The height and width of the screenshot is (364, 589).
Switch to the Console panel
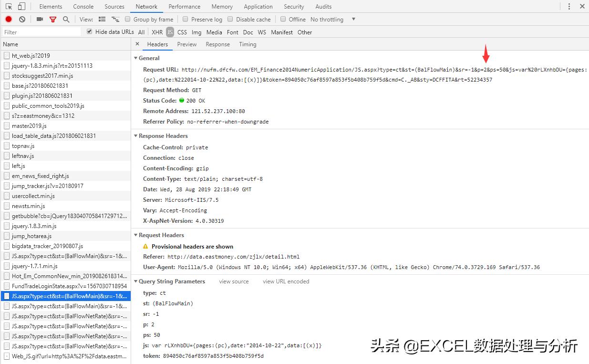(x=83, y=6)
